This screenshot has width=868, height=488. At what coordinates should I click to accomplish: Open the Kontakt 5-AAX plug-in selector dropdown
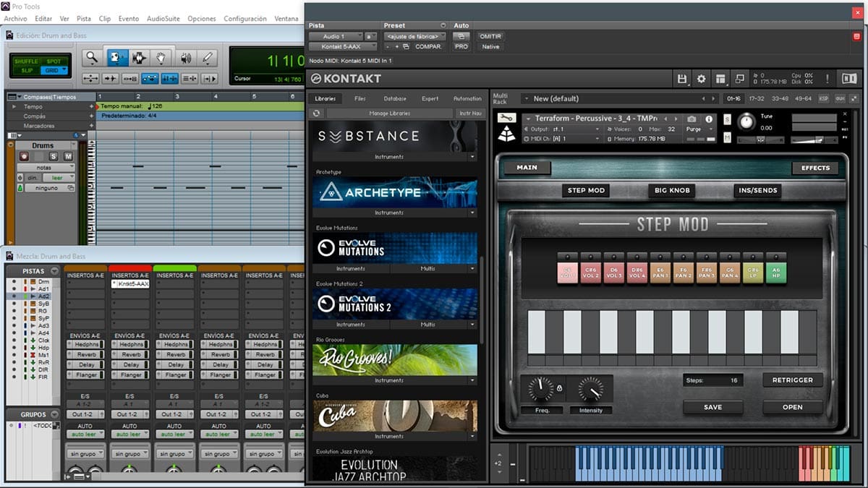pyautogui.click(x=341, y=46)
